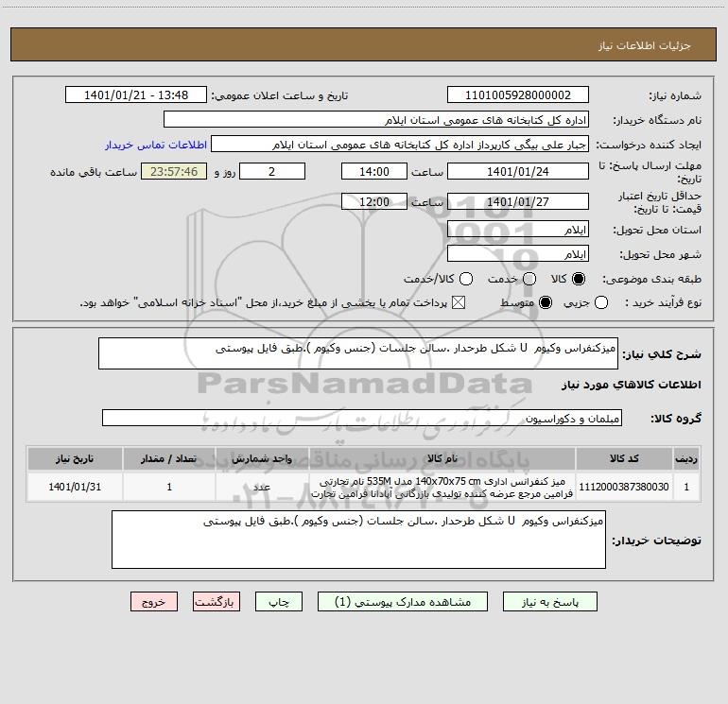Select the خدمت radio button
The width and height of the screenshot is (728, 704).
click(x=529, y=279)
